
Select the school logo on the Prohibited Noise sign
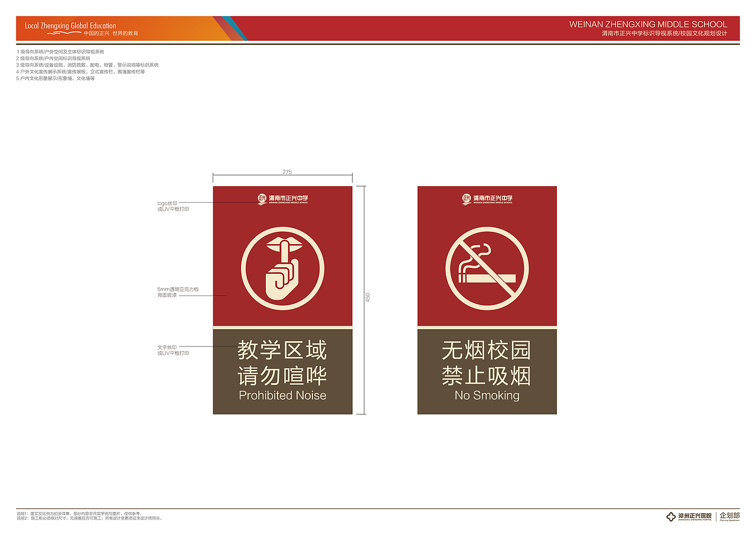click(282, 198)
